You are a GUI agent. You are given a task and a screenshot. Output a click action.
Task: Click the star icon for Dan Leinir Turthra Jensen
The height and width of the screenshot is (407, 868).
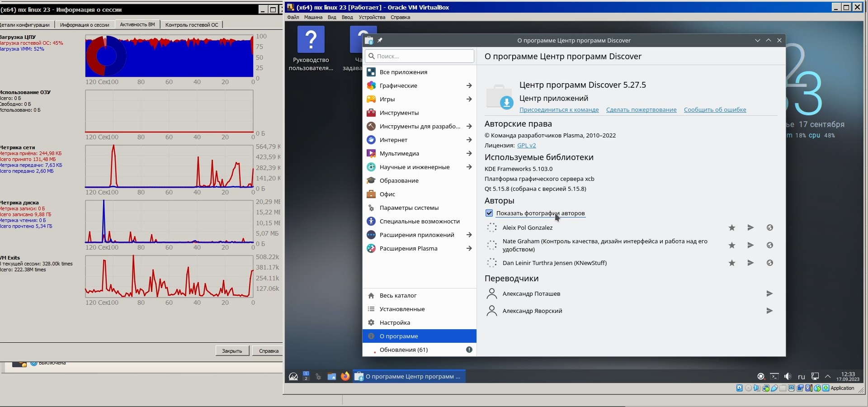[732, 263]
